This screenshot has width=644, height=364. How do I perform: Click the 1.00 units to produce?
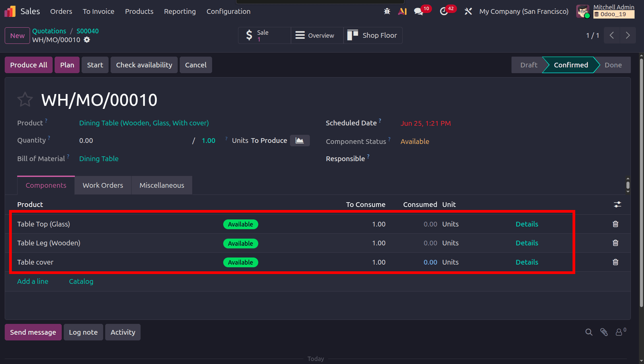tap(208, 141)
